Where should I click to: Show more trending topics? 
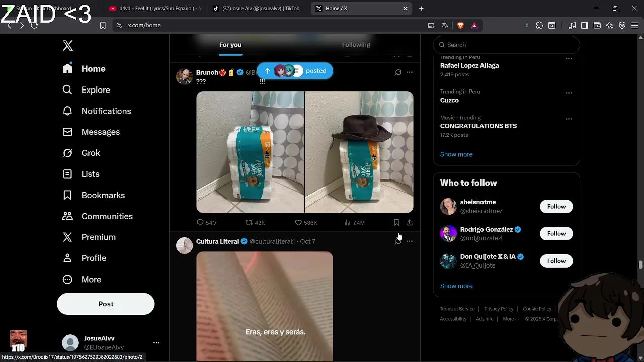point(456,154)
